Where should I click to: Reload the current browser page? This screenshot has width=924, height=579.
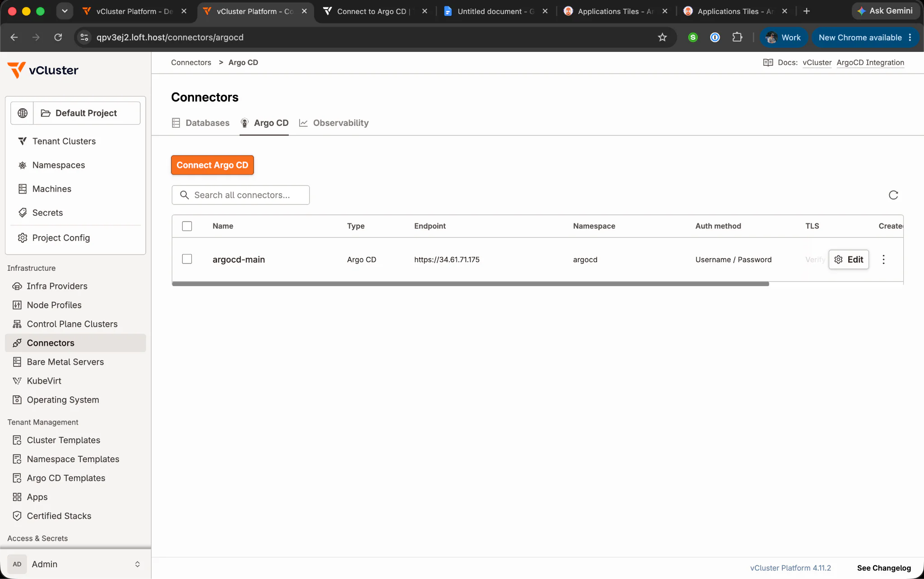[58, 37]
